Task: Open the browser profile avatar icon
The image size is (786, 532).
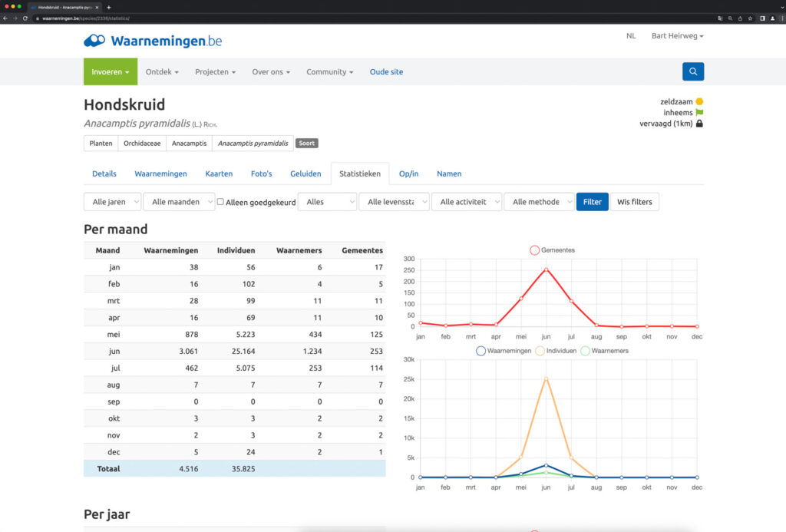Action: pyautogui.click(x=772, y=18)
